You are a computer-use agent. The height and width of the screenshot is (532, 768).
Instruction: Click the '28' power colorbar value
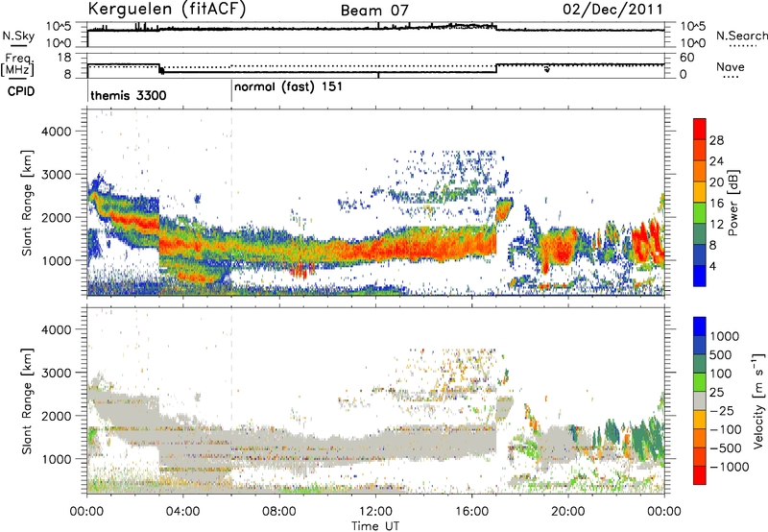(x=716, y=140)
